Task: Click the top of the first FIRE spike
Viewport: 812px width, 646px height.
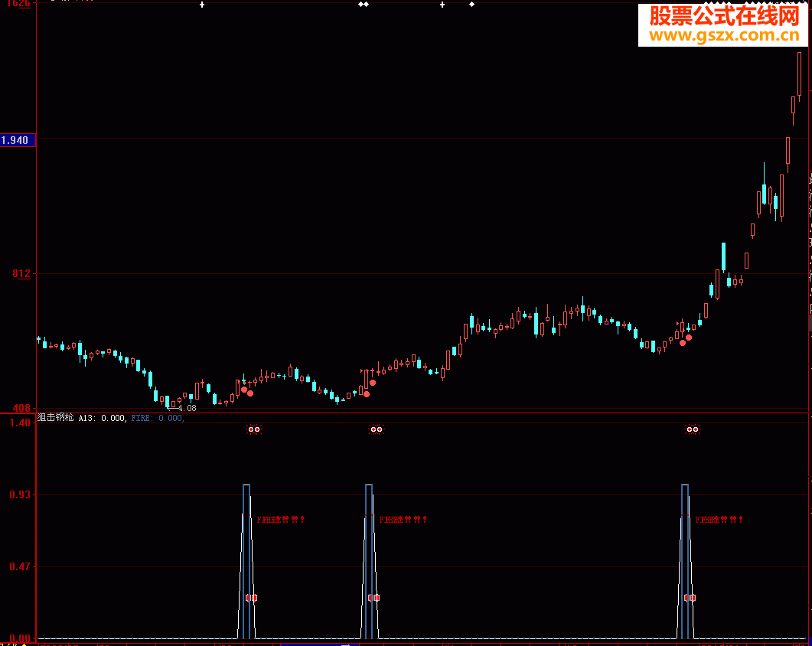Action: 246,485
